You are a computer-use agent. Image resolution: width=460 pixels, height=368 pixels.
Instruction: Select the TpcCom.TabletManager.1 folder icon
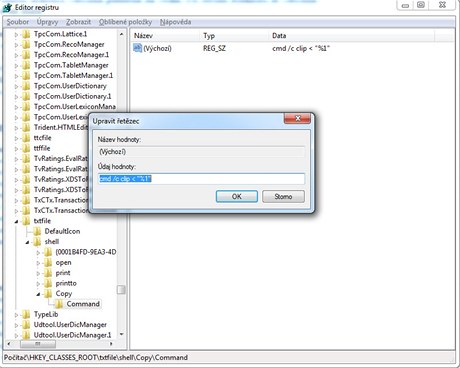[x=26, y=76]
